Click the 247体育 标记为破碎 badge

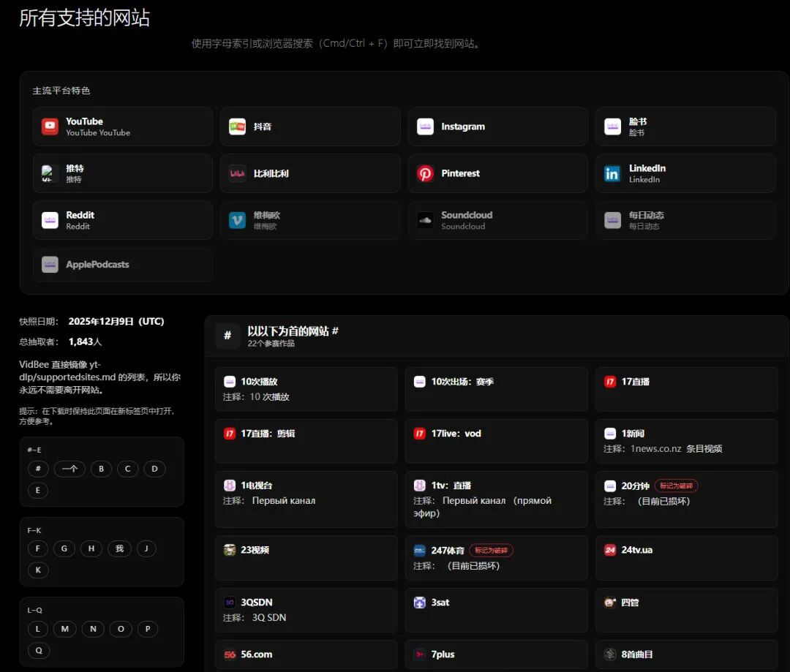click(x=492, y=550)
